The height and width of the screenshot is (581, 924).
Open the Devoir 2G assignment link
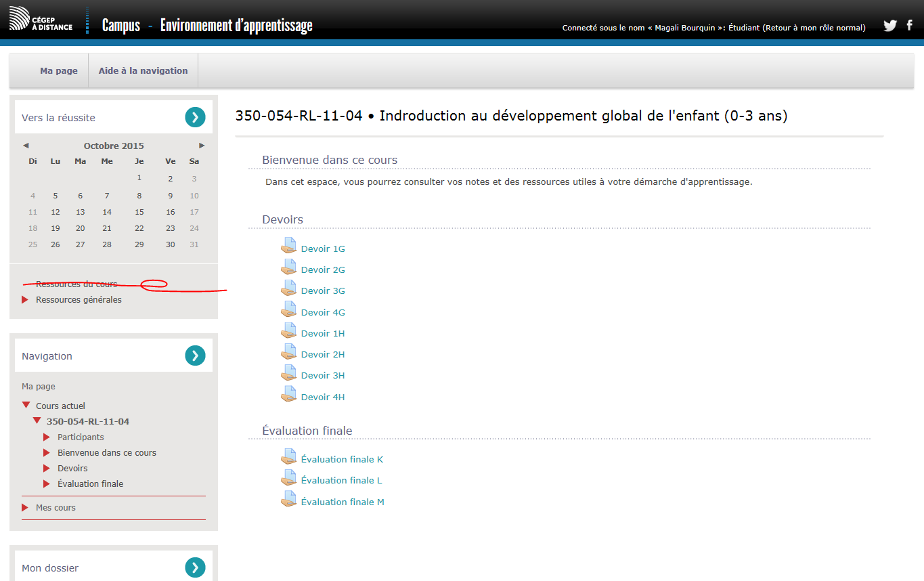323,270
